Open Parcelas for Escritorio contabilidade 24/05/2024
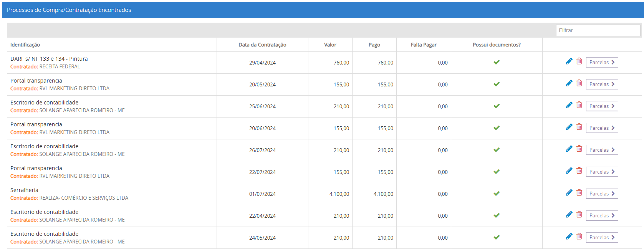Image resolution: width=644 pixels, height=250 pixels. pos(602,237)
